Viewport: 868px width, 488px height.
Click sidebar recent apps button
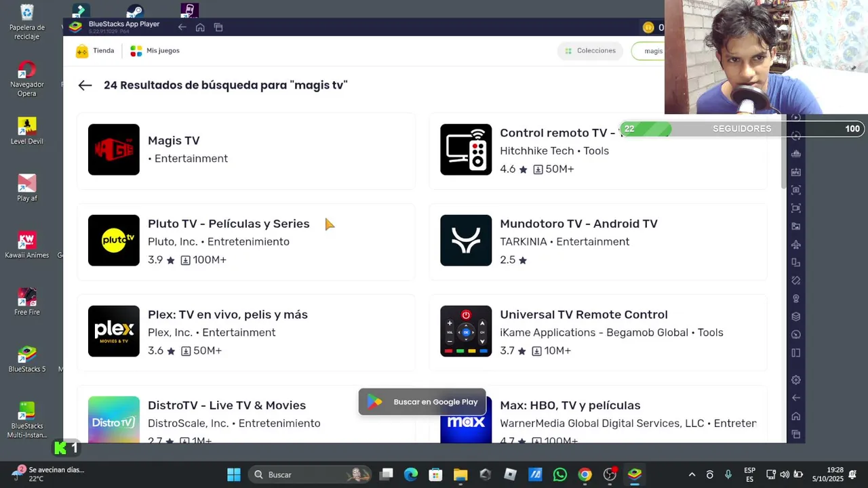[796, 434]
